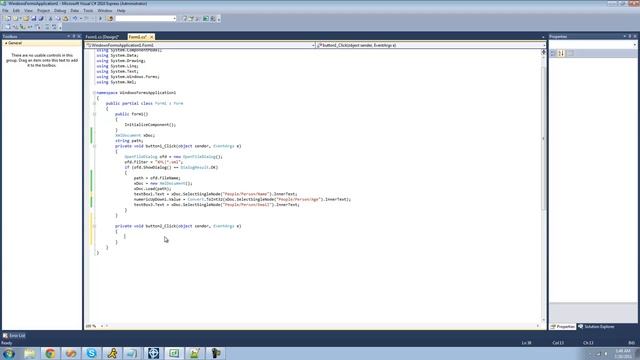
Task: Click the Save All toolbar icon
Action: [41, 18]
